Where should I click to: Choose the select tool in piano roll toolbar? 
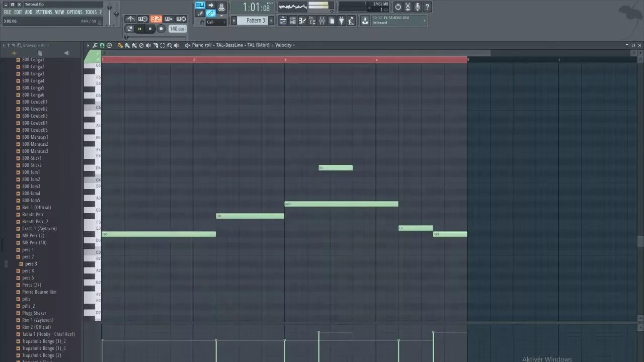[x=163, y=45]
